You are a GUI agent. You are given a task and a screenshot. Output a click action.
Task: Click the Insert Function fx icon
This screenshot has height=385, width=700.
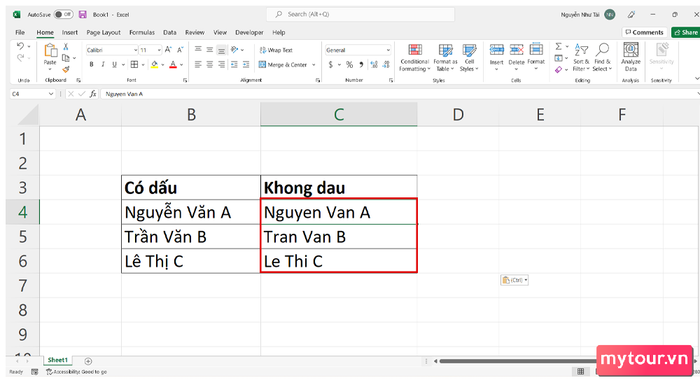tap(93, 94)
